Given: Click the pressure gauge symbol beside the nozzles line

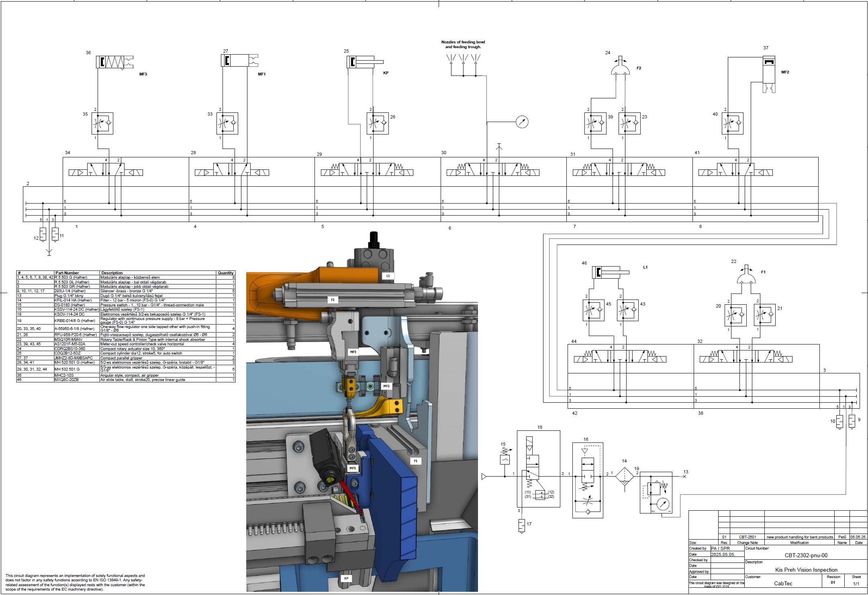Looking at the screenshot, I should click(x=522, y=122).
